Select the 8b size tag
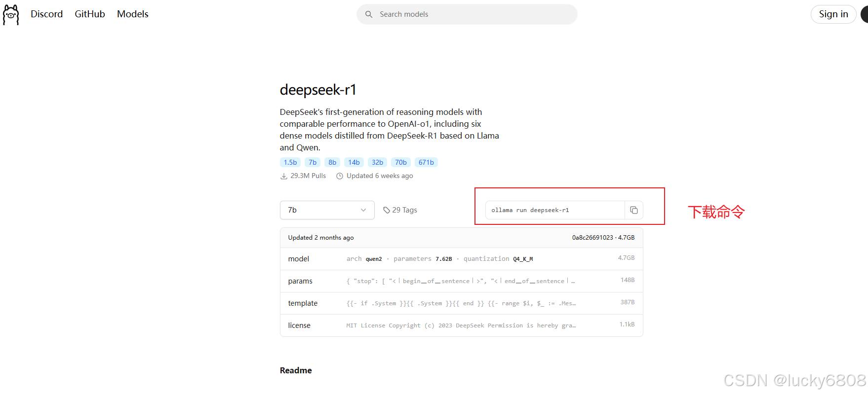The image size is (868, 395). point(332,162)
